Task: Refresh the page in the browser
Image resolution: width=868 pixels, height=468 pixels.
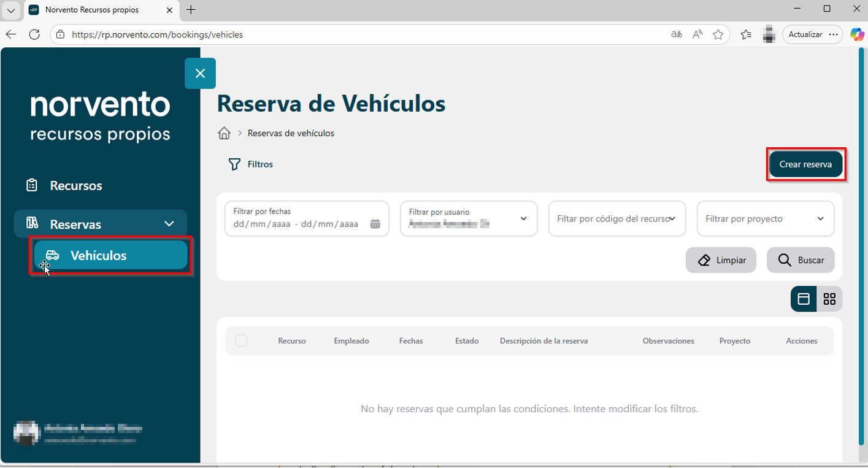Action: point(34,34)
